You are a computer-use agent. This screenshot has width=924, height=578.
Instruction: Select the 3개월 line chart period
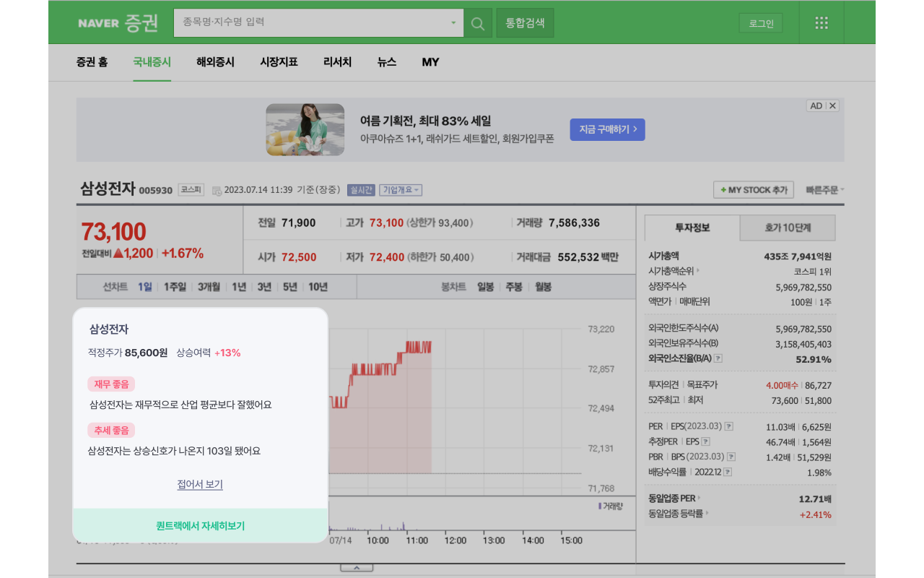(x=209, y=287)
